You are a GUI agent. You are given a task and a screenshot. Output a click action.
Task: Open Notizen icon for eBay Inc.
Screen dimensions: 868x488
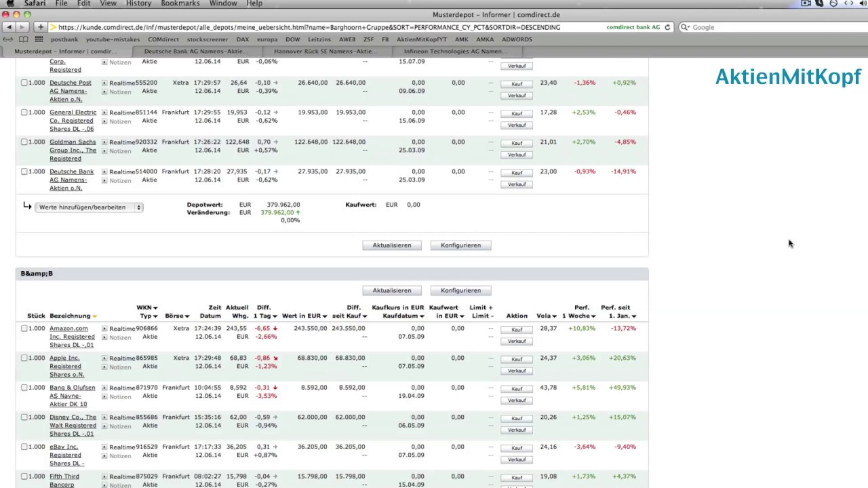(x=104, y=456)
